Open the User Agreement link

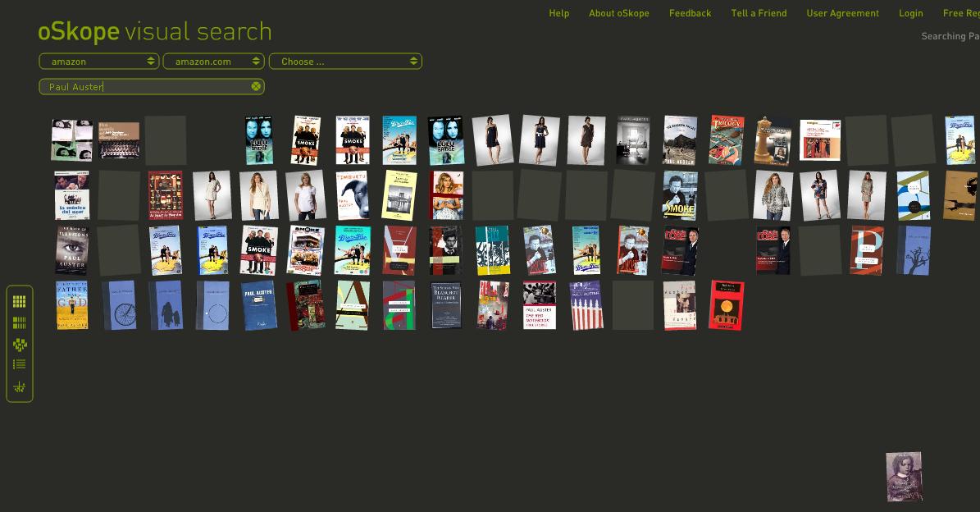click(x=842, y=13)
